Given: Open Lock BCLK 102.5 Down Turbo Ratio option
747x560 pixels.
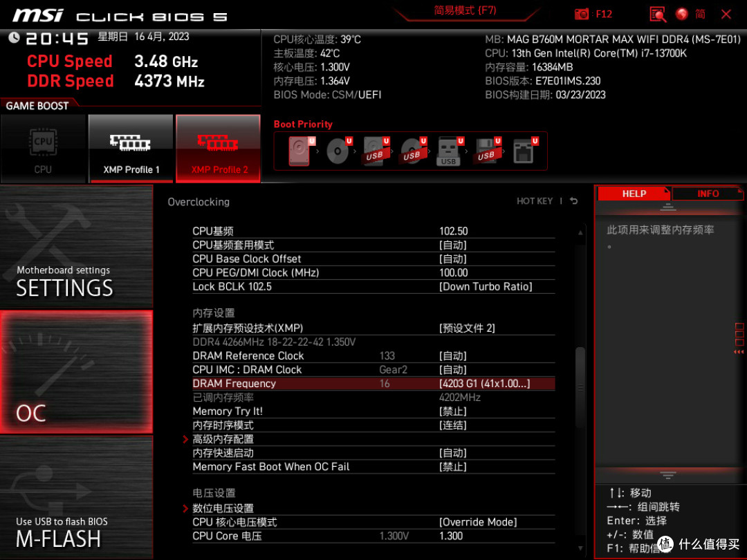Looking at the screenshot, I should [373, 287].
